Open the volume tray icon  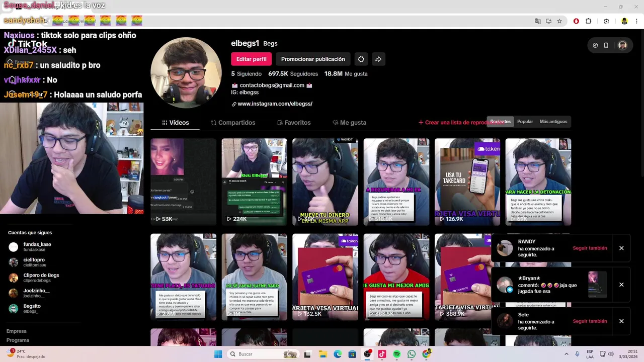point(611,354)
